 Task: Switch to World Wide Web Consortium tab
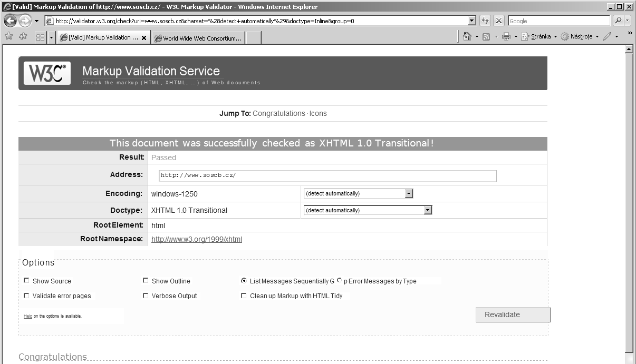[x=198, y=38]
